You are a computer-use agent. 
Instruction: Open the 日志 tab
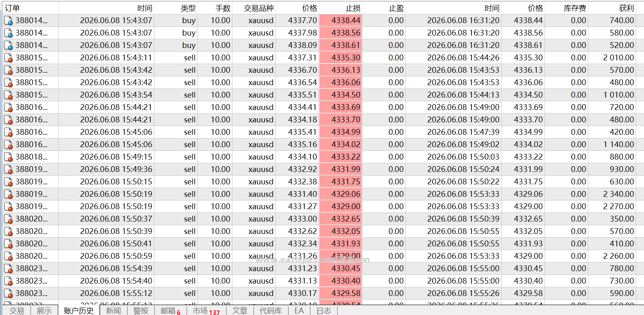point(324,310)
